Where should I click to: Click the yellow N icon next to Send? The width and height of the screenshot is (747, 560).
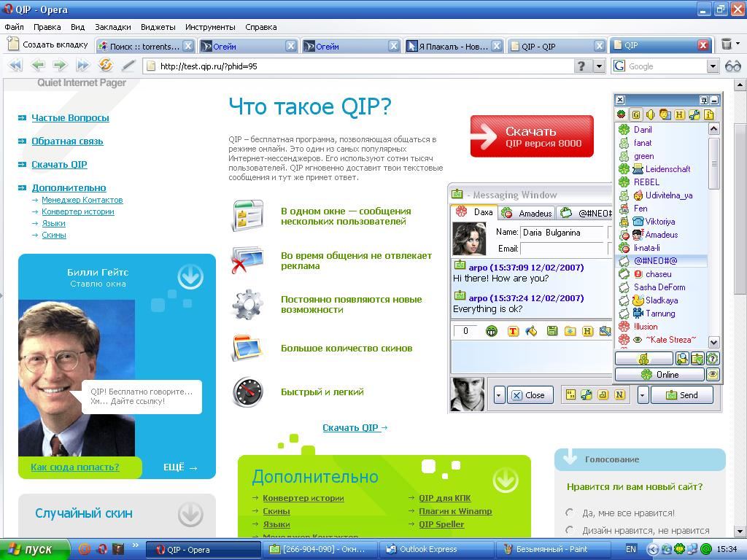tap(619, 394)
